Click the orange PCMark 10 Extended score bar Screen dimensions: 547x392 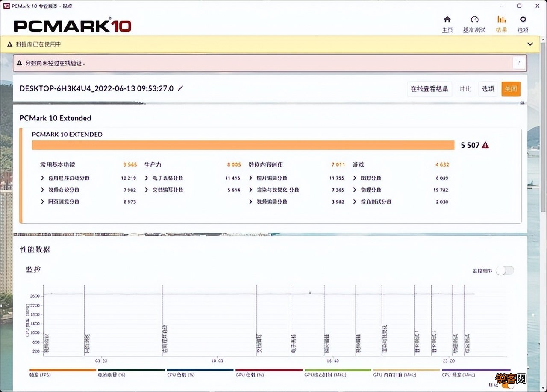pyautogui.click(x=243, y=145)
